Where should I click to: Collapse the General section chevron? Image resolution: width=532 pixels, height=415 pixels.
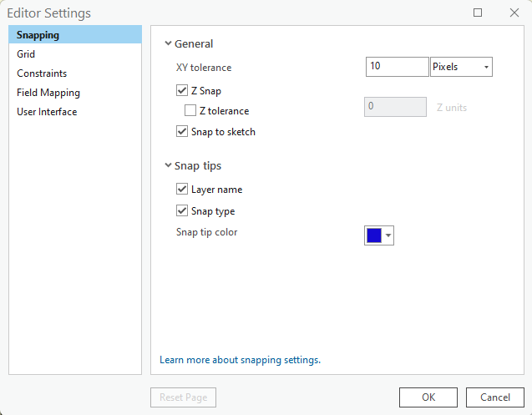point(168,43)
